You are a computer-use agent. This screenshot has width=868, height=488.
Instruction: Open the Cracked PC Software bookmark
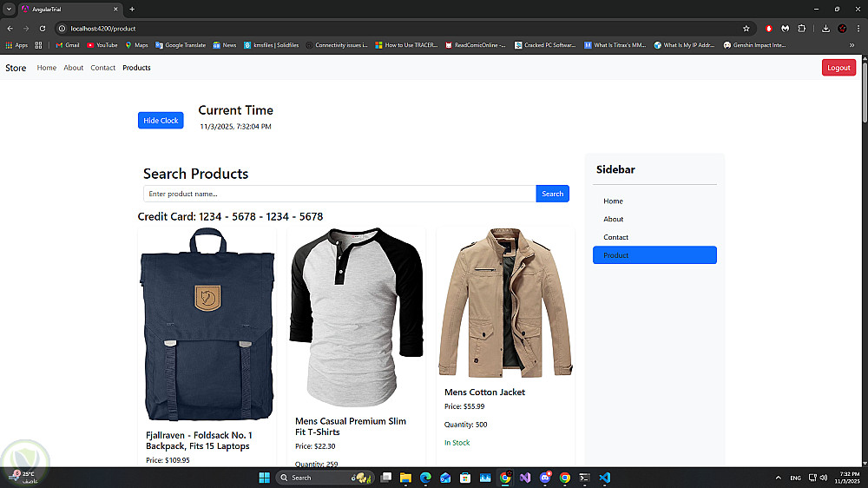point(545,45)
